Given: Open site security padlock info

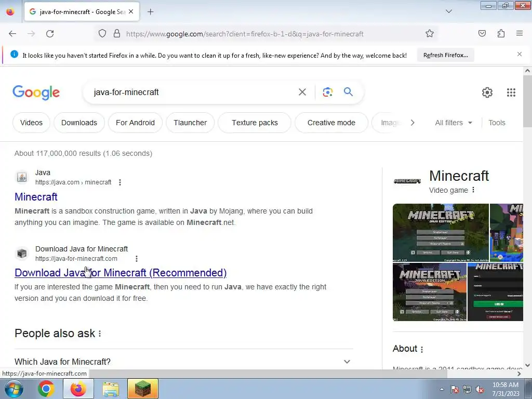Looking at the screenshot, I should [x=117, y=34].
